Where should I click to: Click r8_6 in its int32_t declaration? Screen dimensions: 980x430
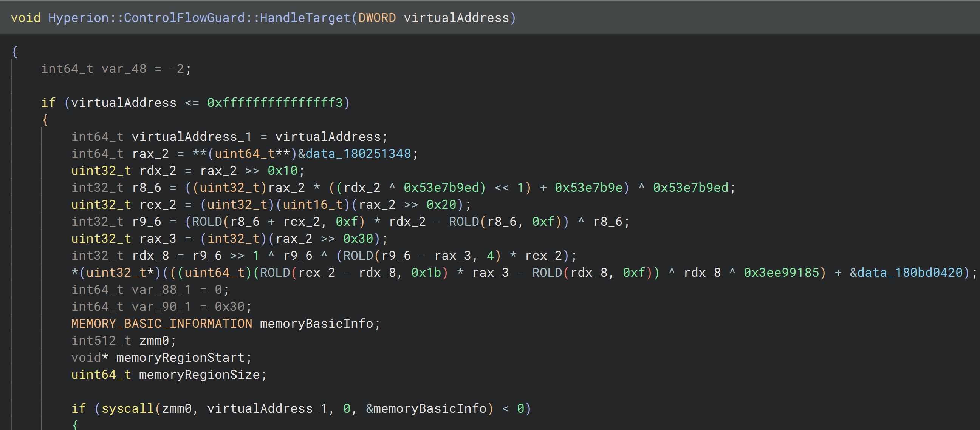(147, 188)
